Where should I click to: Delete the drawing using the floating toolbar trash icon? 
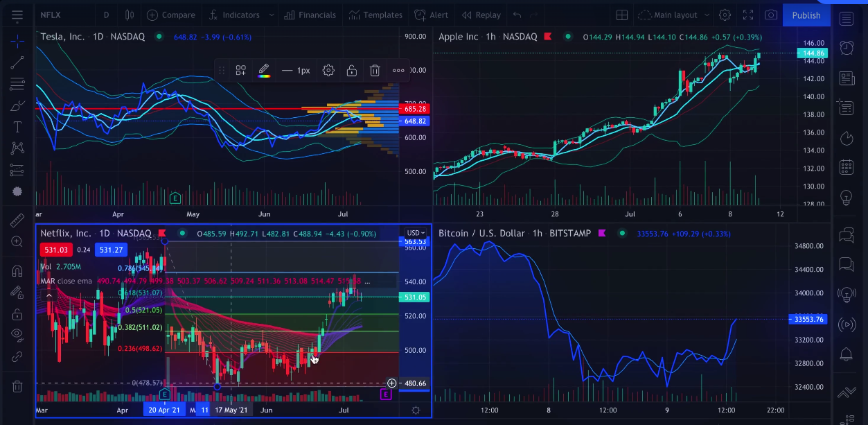pyautogui.click(x=375, y=70)
